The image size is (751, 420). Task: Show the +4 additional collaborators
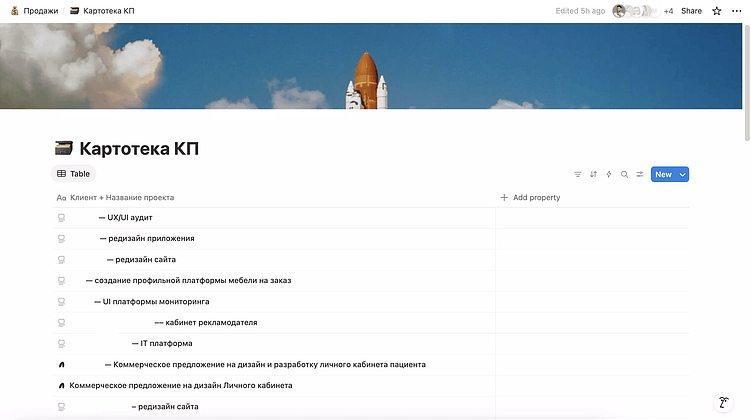668,11
